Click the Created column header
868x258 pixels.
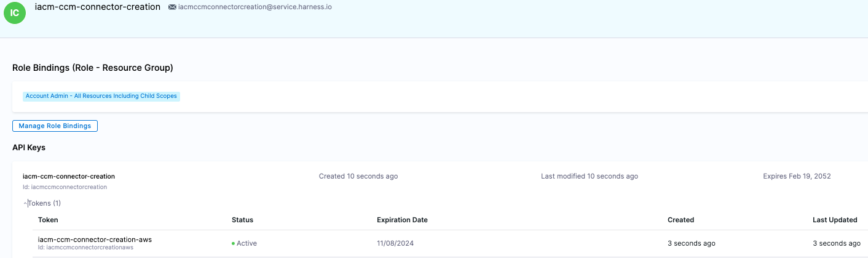click(x=681, y=220)
